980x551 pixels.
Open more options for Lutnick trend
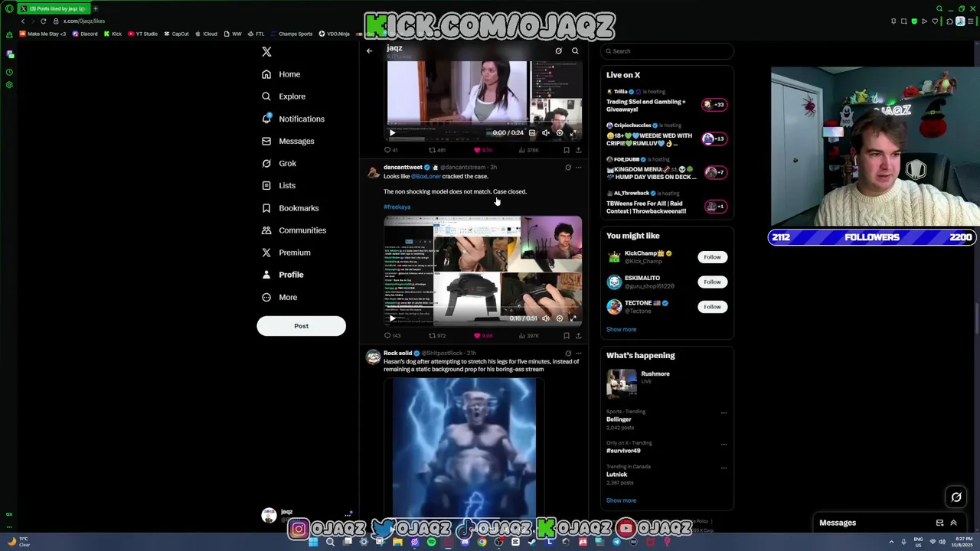(x=724, y=468)
